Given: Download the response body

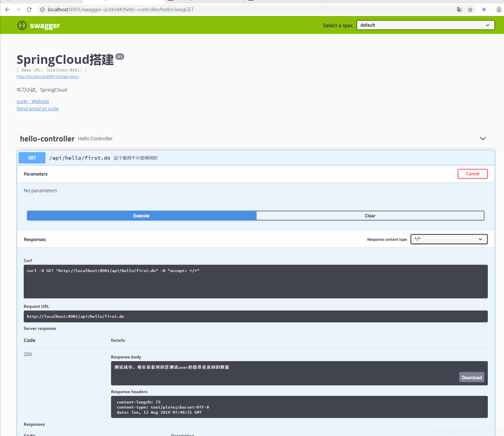Looking at the screenshot, I should [472, 377].
